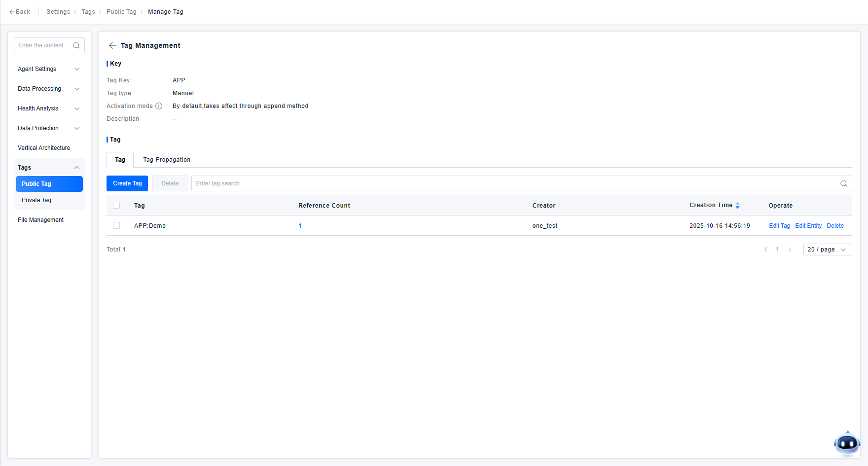The image size is (868, 466).
Task: Click the Activation mode info icon
Action: point(159,106)
